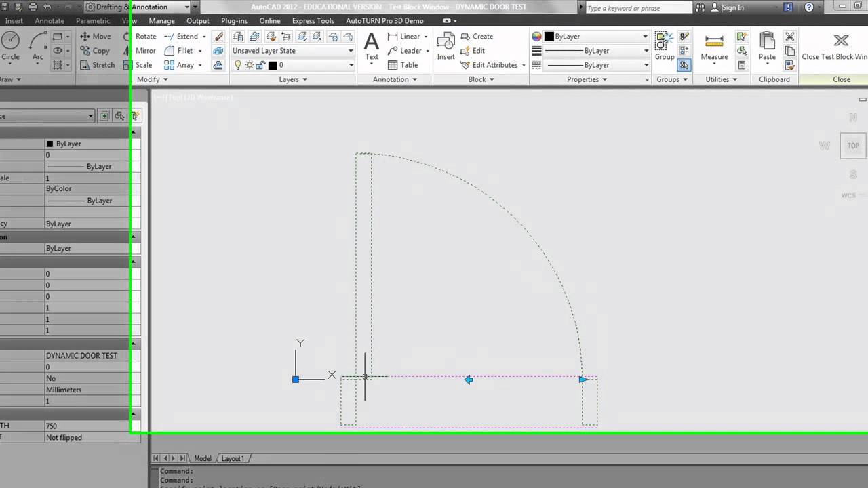Open the lineweight ByLayer dropdown

click(597, 51)
